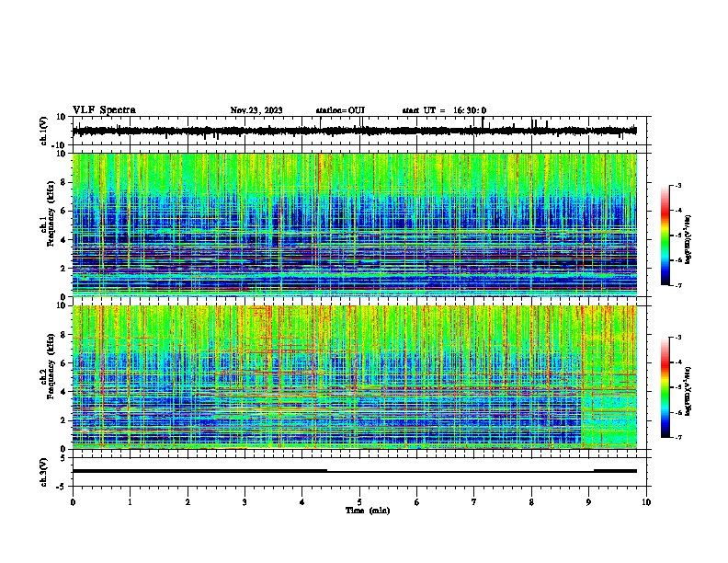Click time-axis tick label "5" at bottom axis
Screen dimensions: 728x563
click(359, 502)
